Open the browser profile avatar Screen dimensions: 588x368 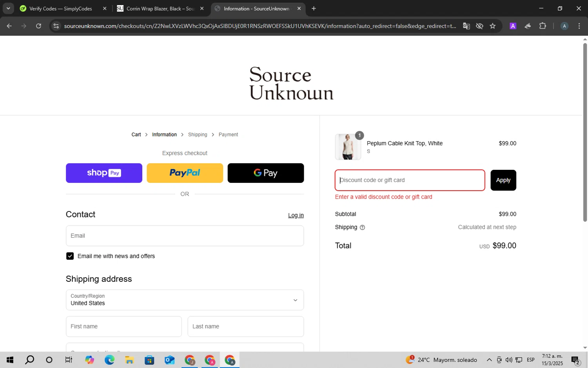(564, 26)
